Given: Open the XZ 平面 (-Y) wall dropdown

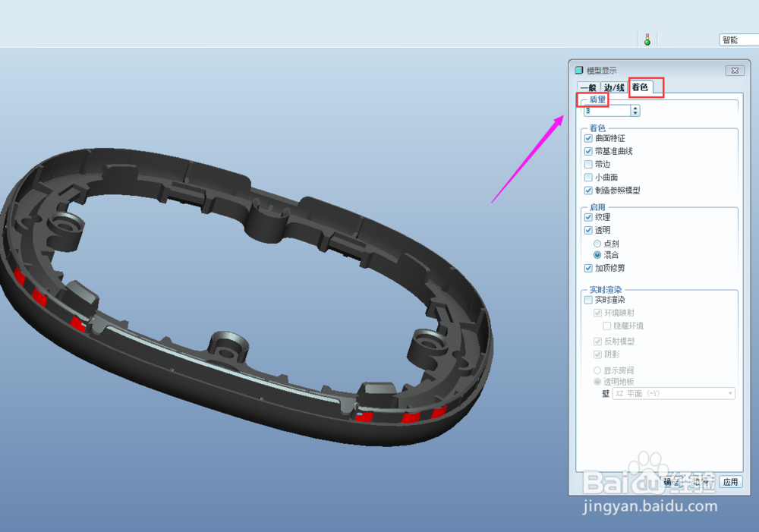Looking at the screenshot, I should (x=674, y=394).
